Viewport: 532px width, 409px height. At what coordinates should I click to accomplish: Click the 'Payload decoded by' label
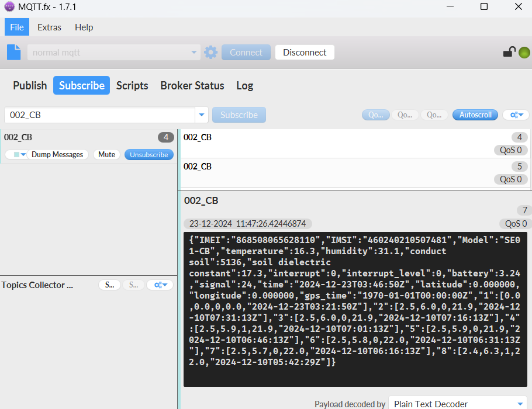[350, 404]
